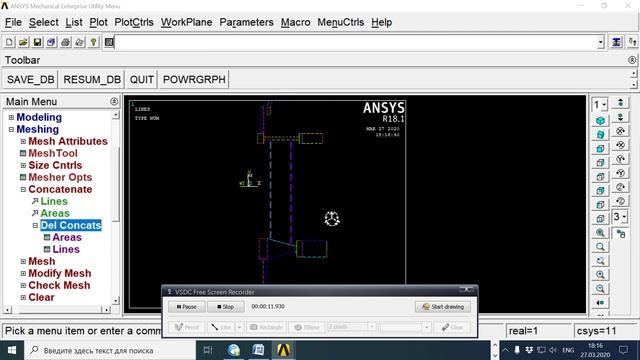Click the first rotate-about-X icon
Image resolution: width=640 pixels, height=360 pixels.
pyautogui.click(x=620, y=131)
